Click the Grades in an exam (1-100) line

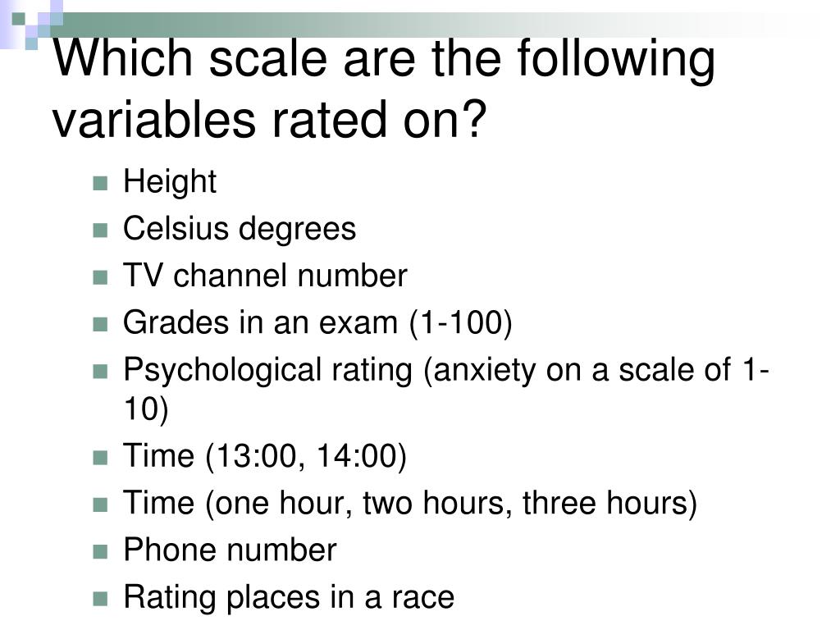(x=317, y=323)
